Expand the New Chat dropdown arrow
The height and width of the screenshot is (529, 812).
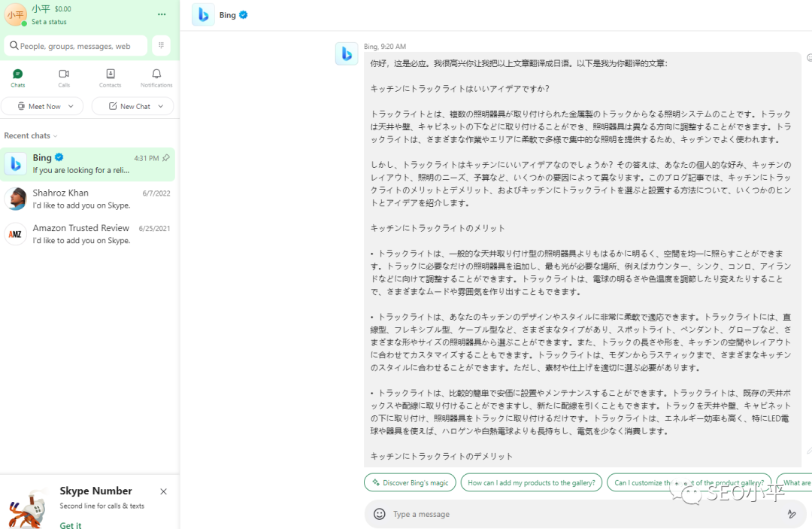tap(161, 106)
